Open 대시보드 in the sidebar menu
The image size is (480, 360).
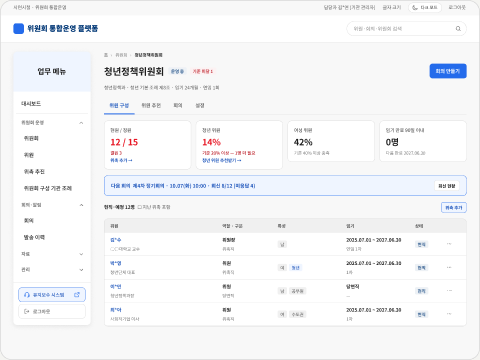click(52, 104)
